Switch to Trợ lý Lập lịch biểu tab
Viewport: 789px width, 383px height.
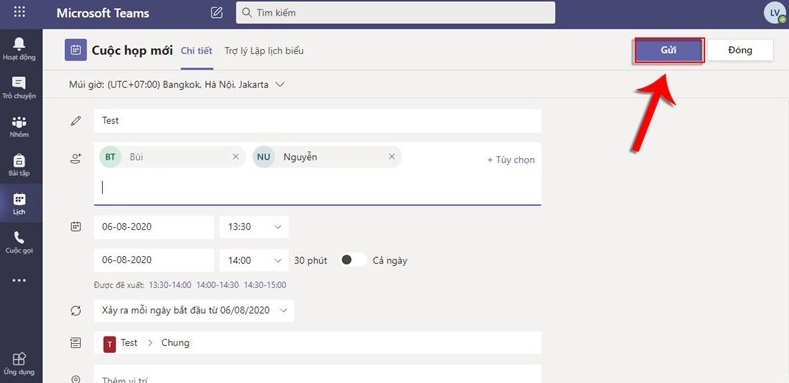click(264, 51)
